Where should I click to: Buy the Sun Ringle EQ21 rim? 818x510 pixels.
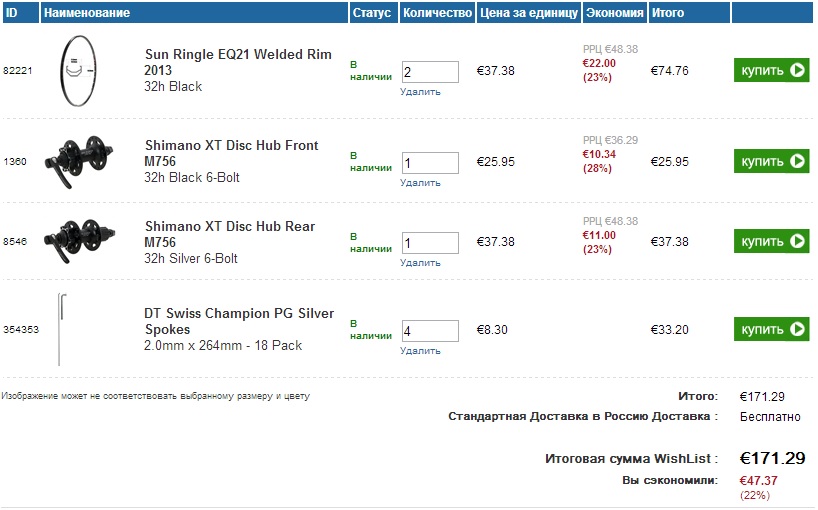click(771, 70)
